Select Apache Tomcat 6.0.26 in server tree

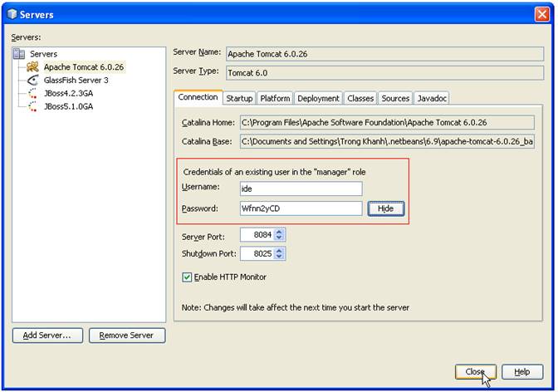tap(84, 67)
